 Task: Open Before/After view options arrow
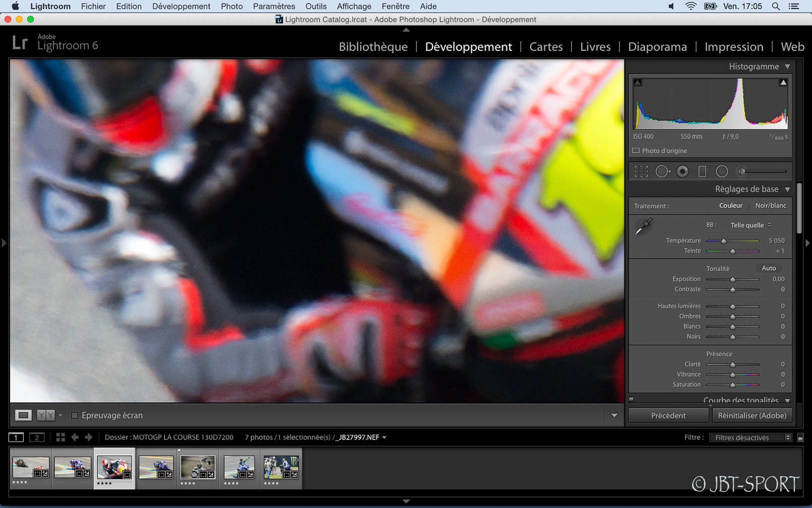60,416
